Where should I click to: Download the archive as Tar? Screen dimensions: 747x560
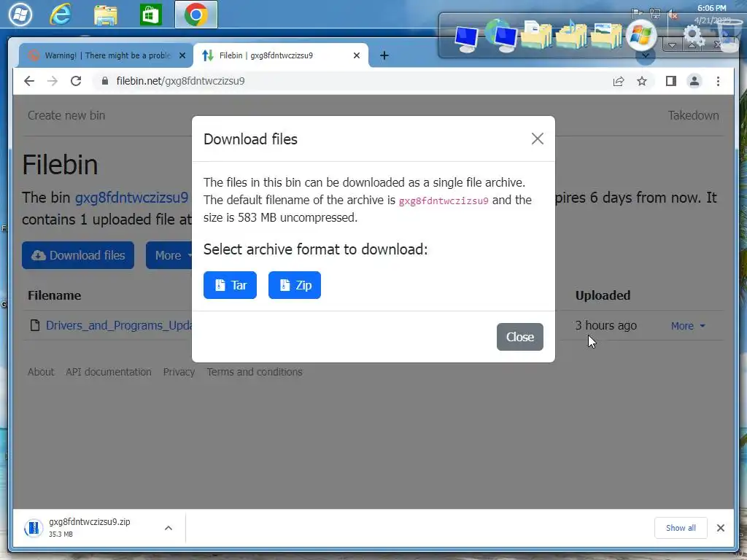tap(230, 285)
